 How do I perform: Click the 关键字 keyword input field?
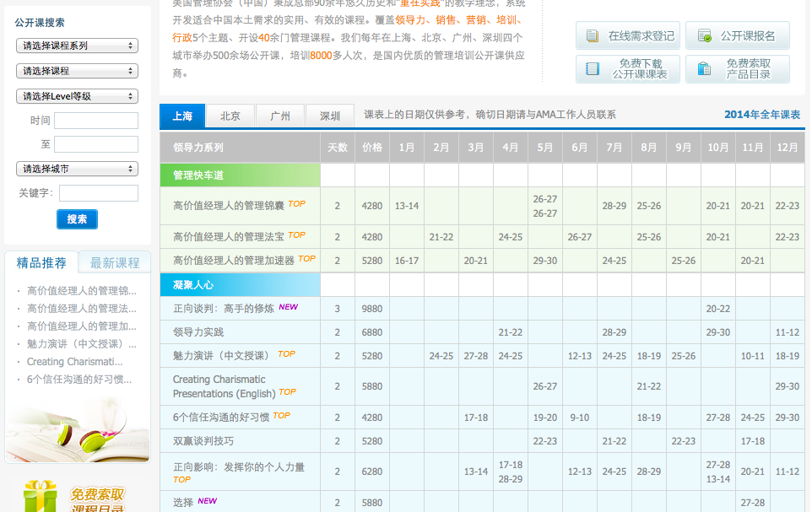(98, 193)
